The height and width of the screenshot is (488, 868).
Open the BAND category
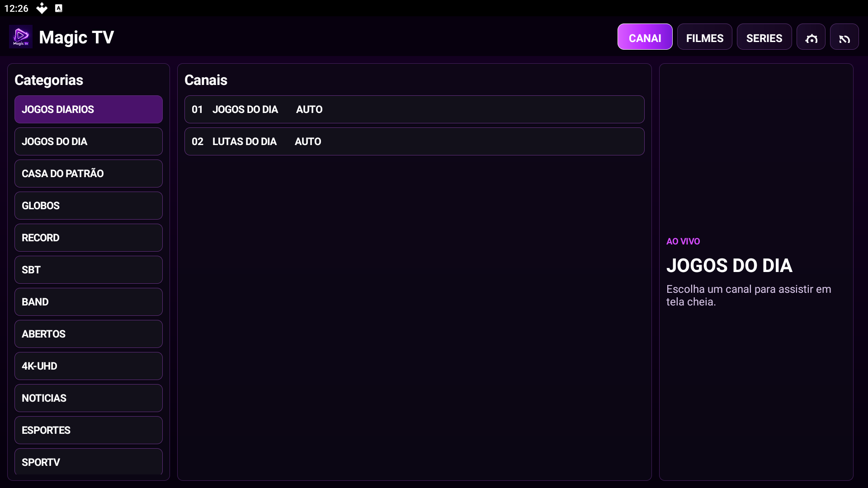[x=89, y=302]
